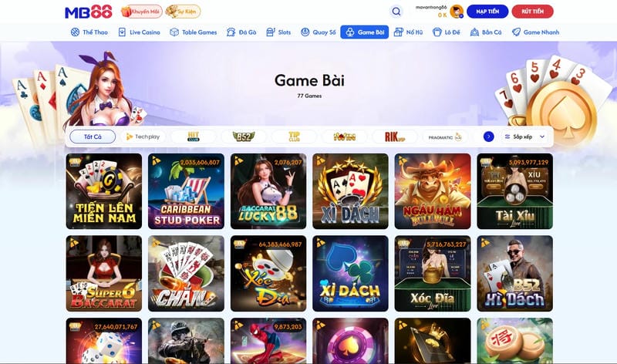This screenshot has width=617, height=364.
Task: Select the Techplay provider filter
Action: point(143,136)
